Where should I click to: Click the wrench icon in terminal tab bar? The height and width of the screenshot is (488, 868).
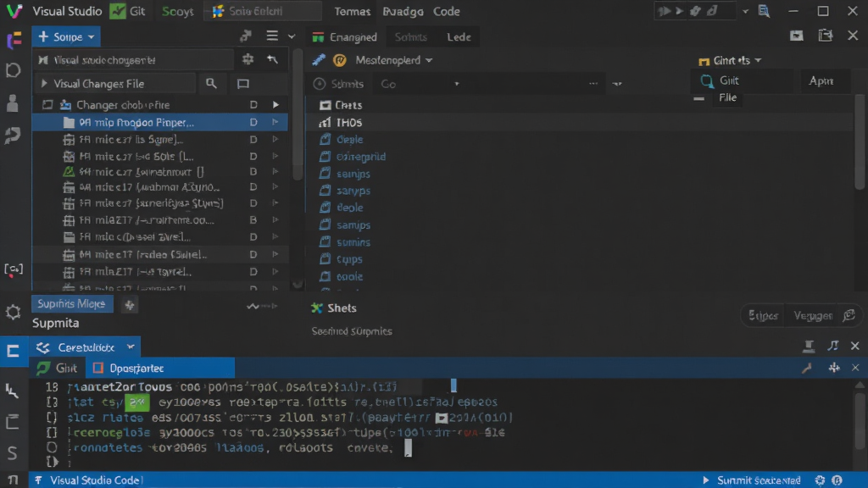[807, 368]
